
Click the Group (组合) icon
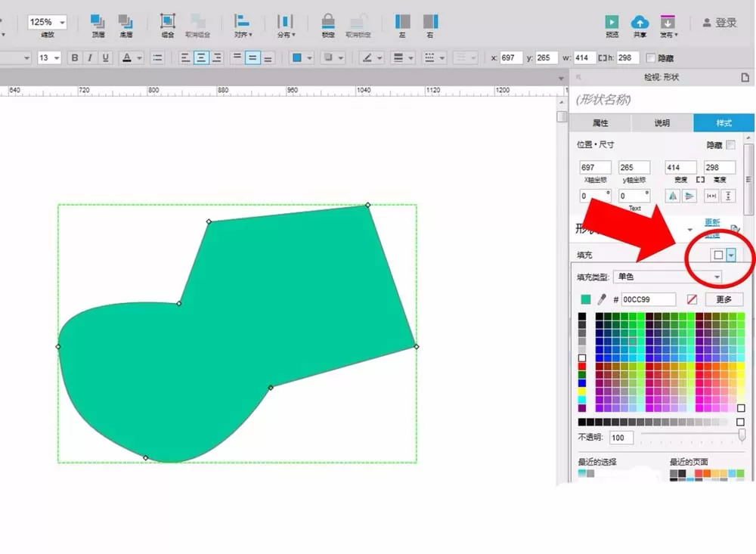pyautogui.click(x=167, y=21)
